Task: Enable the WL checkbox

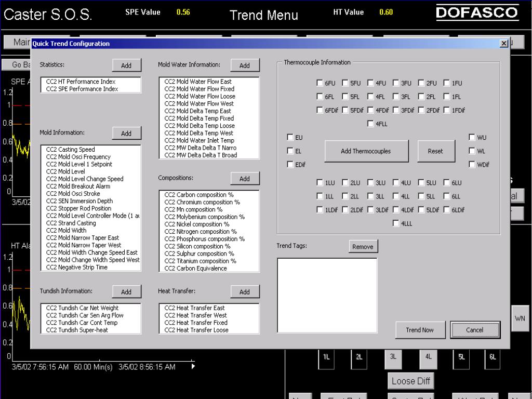Action: (x=472, y=151)
